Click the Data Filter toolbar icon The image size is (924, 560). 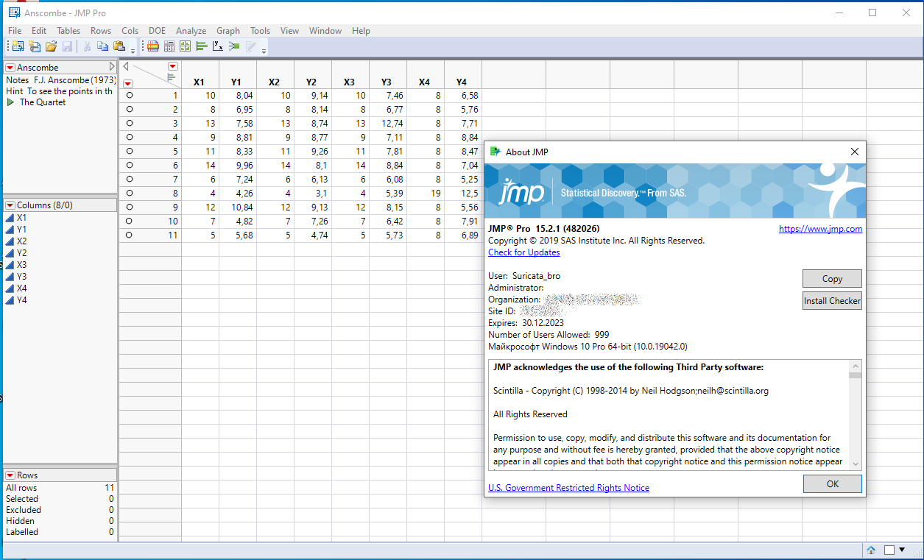click(x=153, y=46)
